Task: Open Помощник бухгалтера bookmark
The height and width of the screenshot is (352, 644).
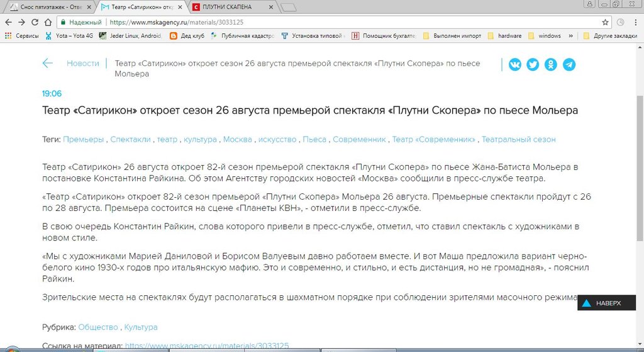Action: 384,36
